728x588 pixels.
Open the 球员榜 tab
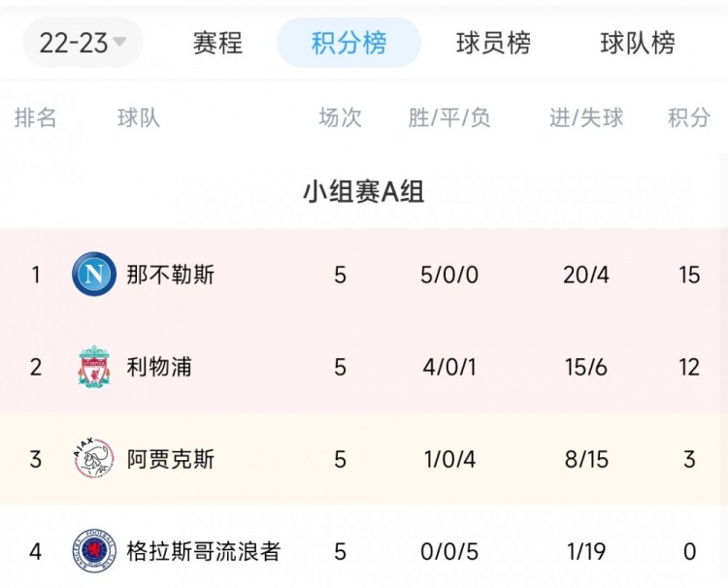pyautogui.click(x=493, y=43)
